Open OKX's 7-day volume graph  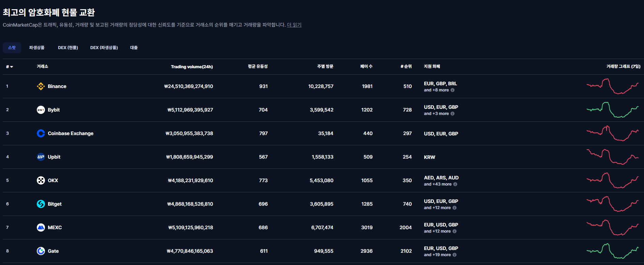click(x=613, y=180)
